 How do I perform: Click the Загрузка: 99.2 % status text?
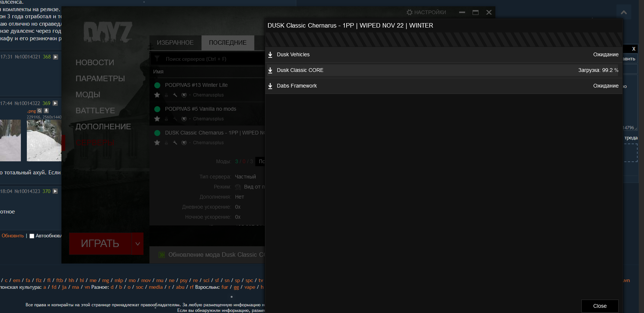click(599, 70)
